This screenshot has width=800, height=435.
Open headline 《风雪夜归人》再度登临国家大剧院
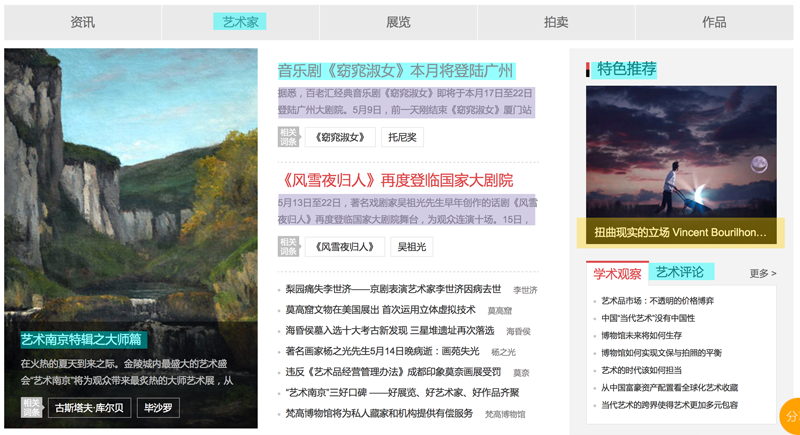[396, 180]
